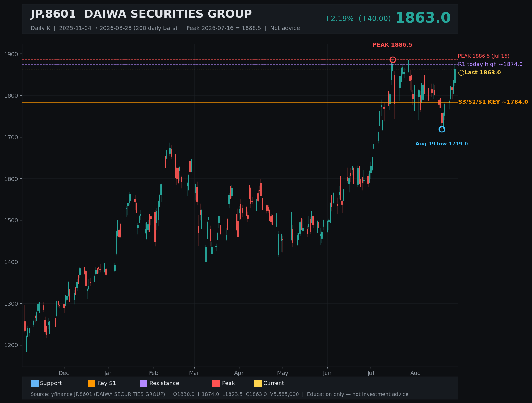Click the 1200 y-axis tick label
Image resolution: width=532 pixels, height=403 pixels.
[x=11, y=345]
